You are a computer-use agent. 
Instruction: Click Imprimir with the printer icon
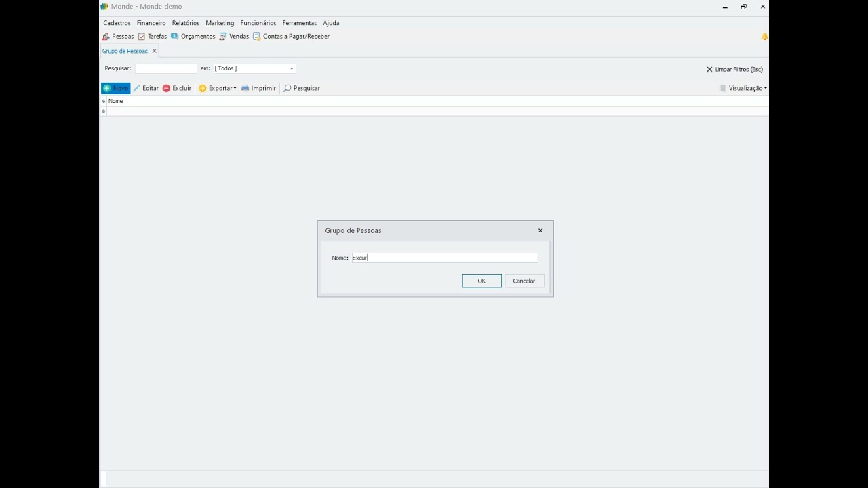coord(258,88)
